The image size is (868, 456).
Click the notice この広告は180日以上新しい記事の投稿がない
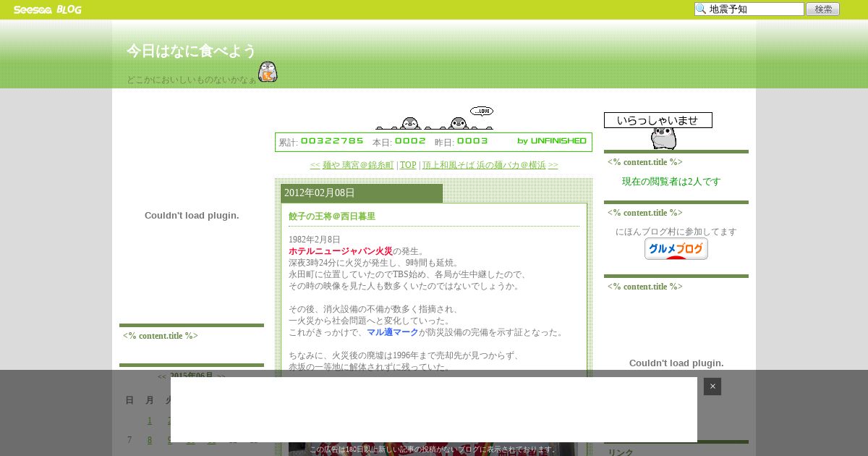click(x=433, y=449)
